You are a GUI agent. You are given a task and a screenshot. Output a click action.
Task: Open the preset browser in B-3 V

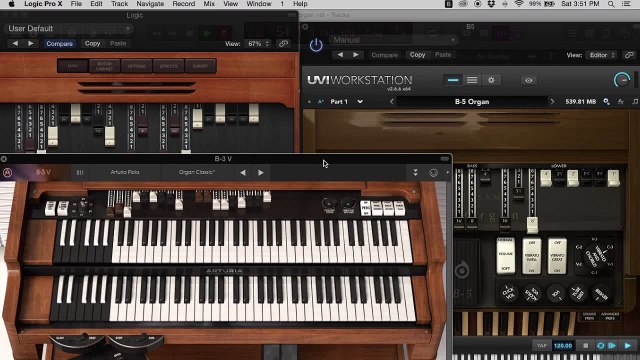click(x=80, y=173)
